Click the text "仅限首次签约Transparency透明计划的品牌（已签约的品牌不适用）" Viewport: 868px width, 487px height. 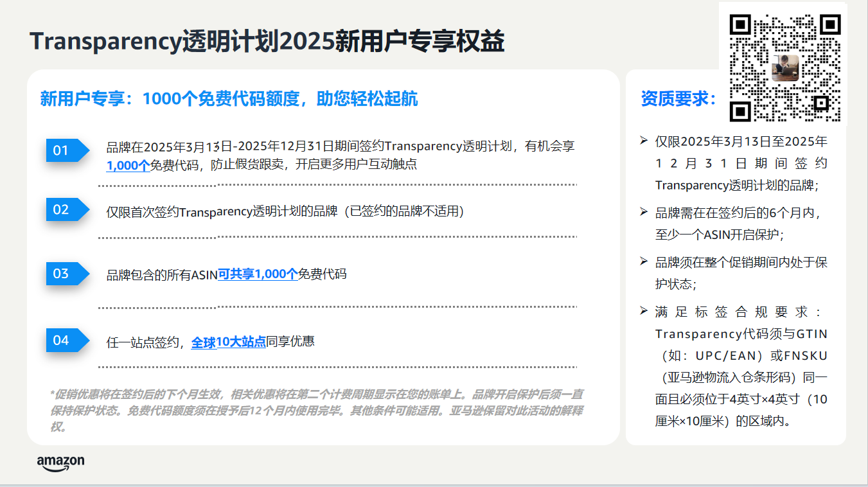pos(285,211)
